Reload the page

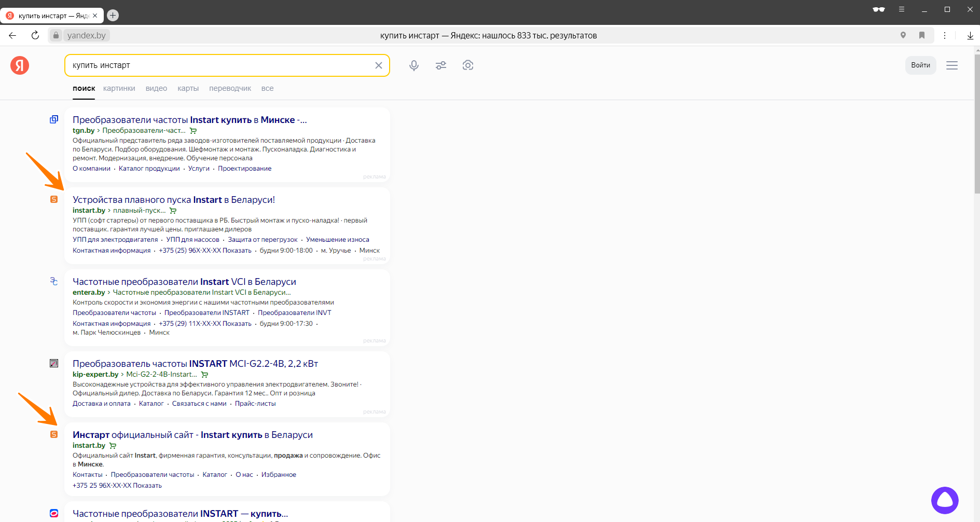(x=35, y=35)
